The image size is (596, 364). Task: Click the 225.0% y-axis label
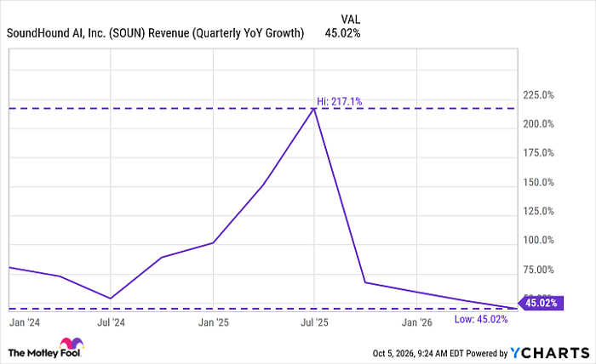point(538,95)
